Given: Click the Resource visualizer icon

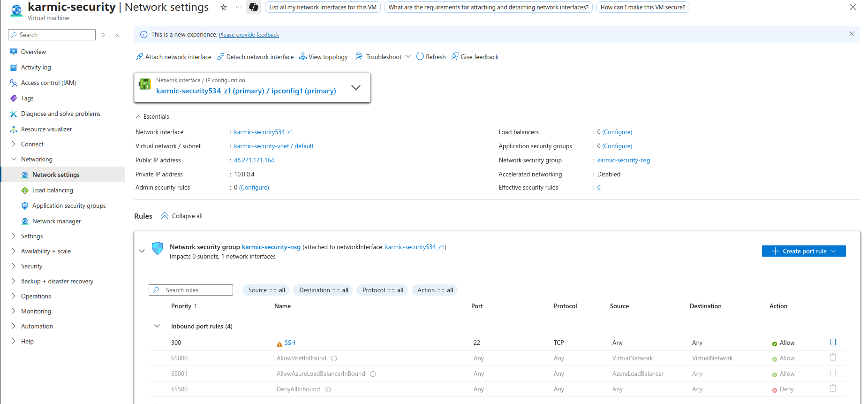Looking at the screenshot, I should click(x=14, y=129).
